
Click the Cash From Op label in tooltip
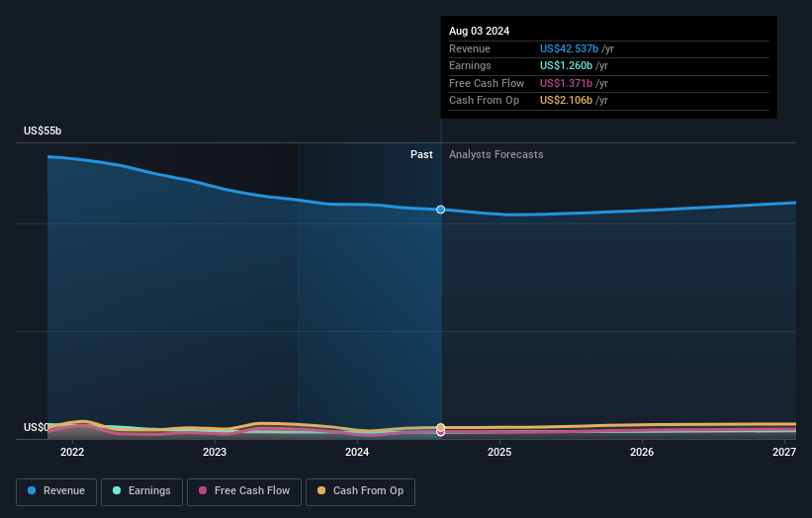[485, 101]
